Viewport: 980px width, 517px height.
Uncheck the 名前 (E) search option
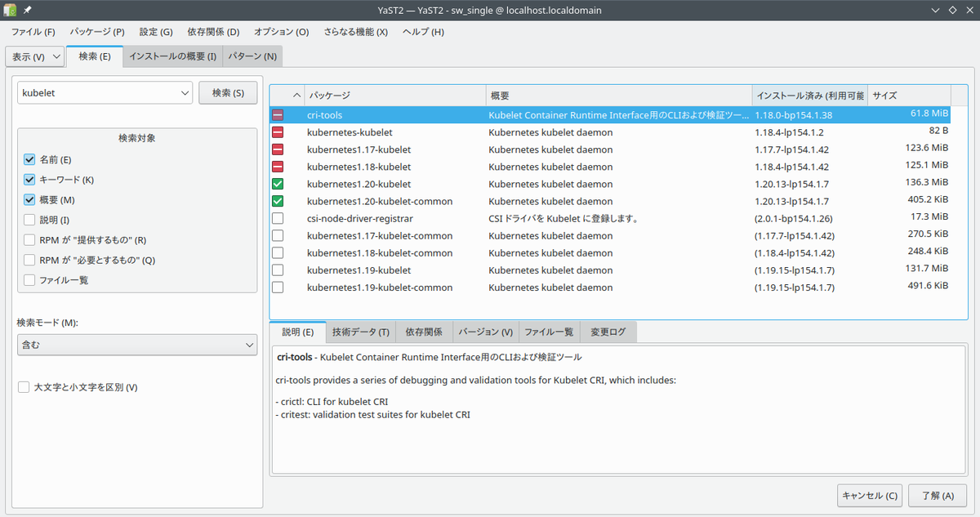[x=29, y=159]
